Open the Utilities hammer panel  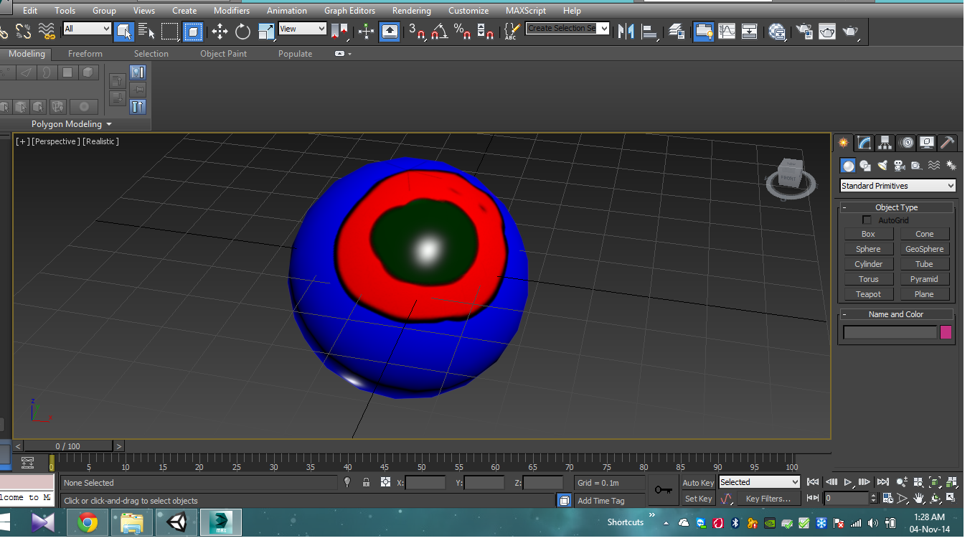pos(947,143)
